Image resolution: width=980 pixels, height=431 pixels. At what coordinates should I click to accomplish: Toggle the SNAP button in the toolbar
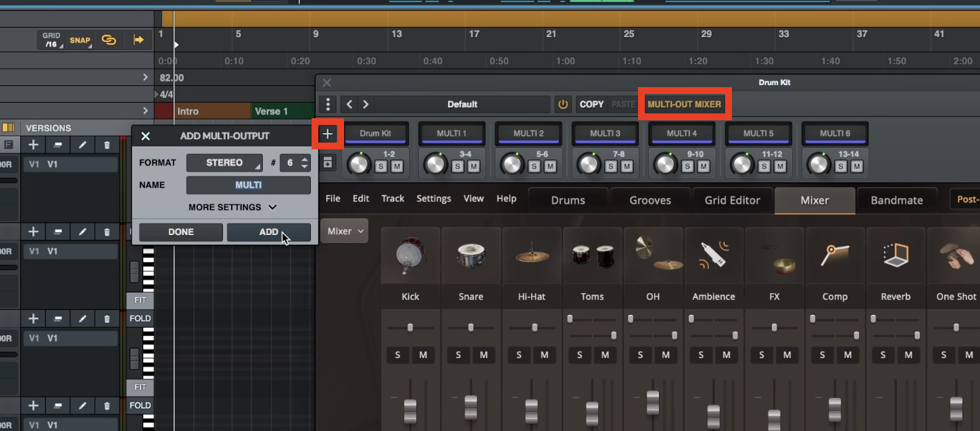click(80, 40)
